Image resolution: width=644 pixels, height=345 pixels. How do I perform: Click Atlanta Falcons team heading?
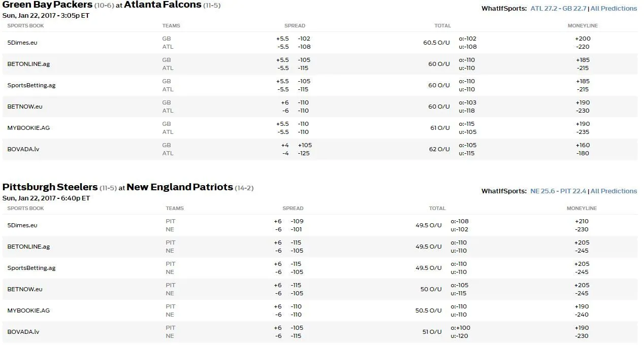tap(163, 5)
